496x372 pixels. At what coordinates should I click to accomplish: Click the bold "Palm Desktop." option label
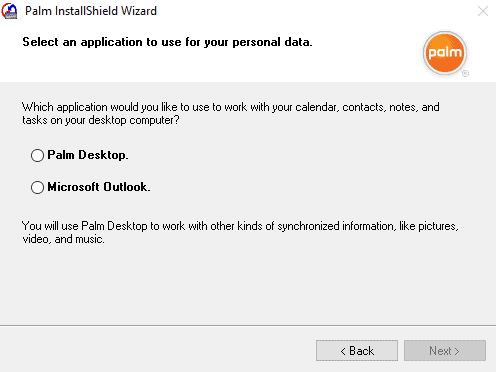click(88, 155)
